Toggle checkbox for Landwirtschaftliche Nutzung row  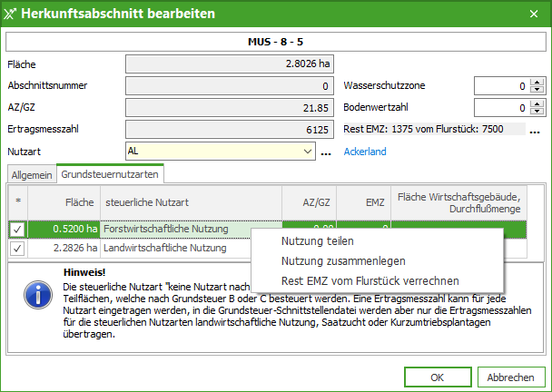point(17,249)
